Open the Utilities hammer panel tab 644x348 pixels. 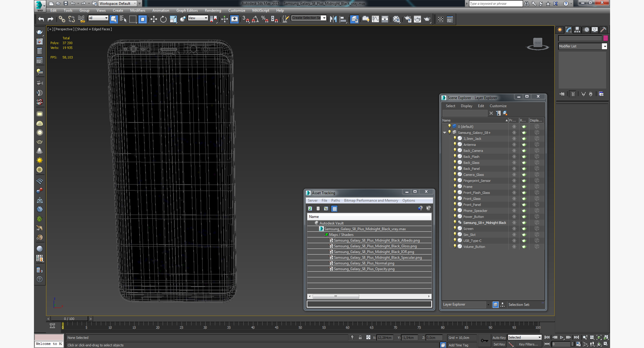tap(604, 30)
